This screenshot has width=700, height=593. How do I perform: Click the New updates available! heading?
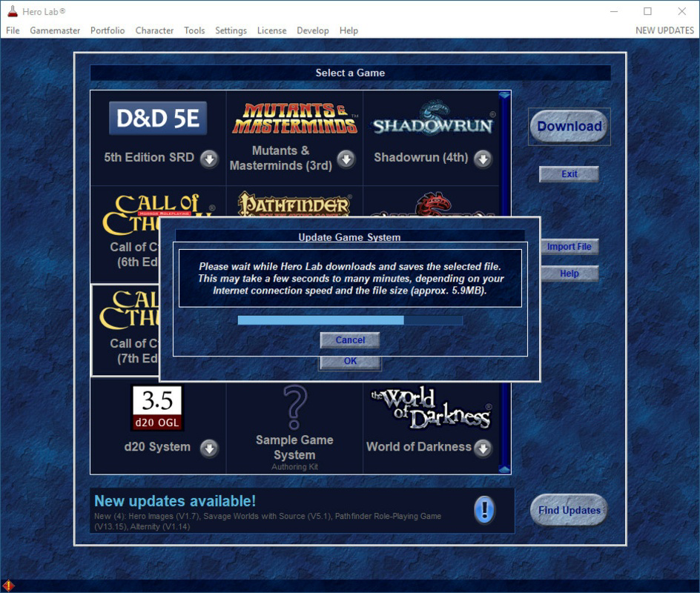175,501
